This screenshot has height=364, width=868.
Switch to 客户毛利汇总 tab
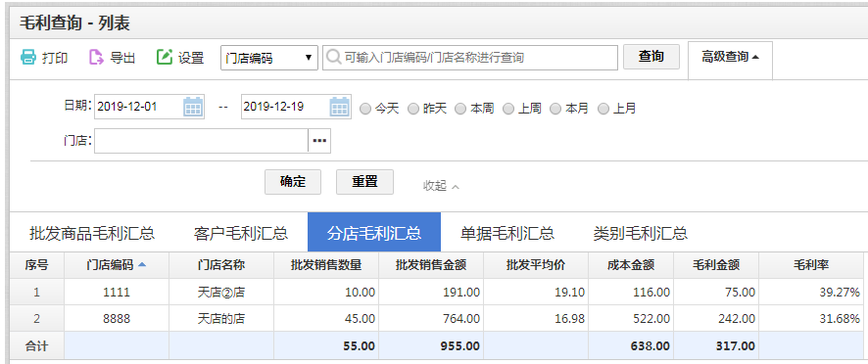pyautogui.click(x=241, y=233)
